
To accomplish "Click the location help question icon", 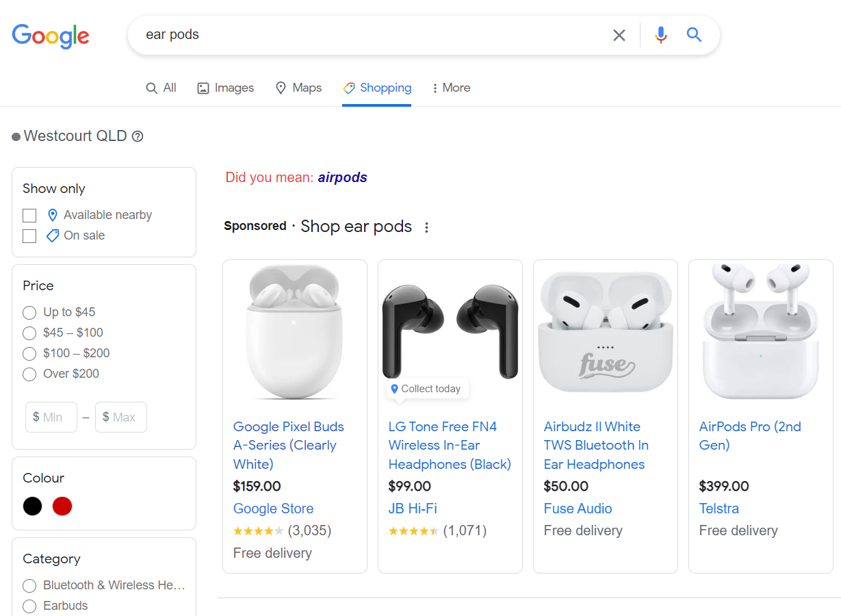I will (x=138, y=136).
